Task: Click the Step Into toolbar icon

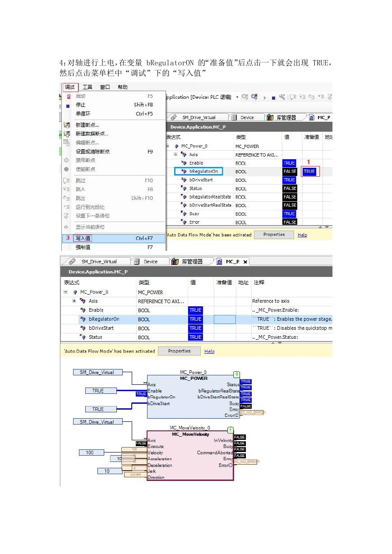Action: (x=302, y=97)
